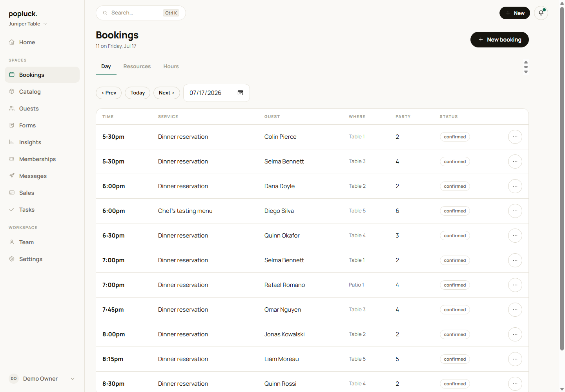Click guest name Rafael Romano

tap(284, 285)
